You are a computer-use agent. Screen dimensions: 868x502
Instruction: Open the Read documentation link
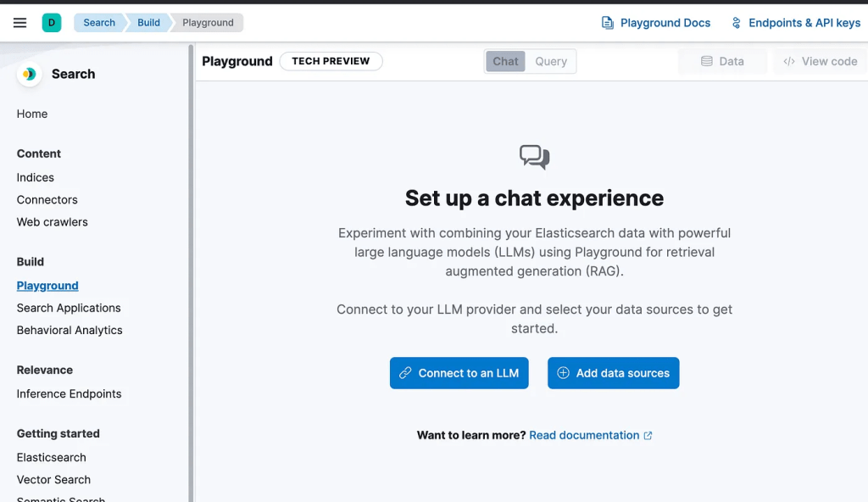[584, 435]
